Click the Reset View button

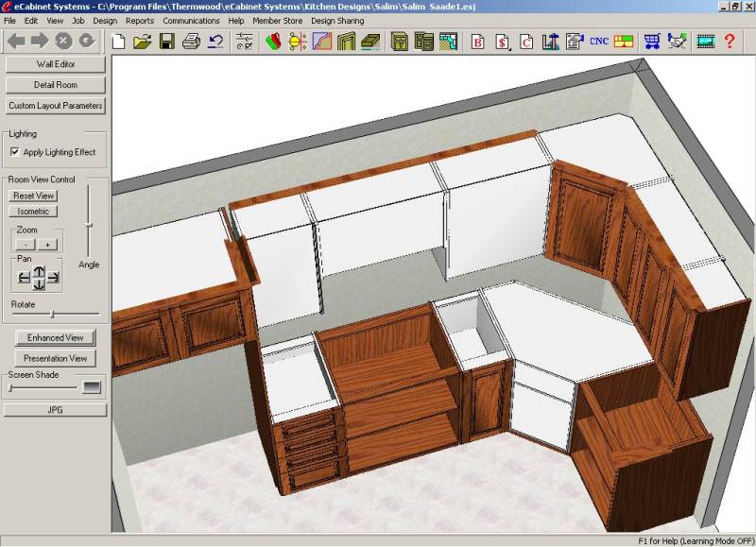(x=34, y=196)
